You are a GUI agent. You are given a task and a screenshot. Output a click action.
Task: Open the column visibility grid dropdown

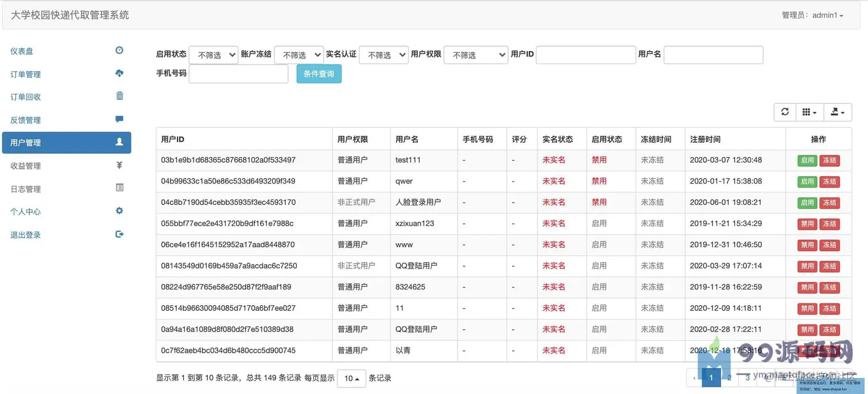pos(809,112)
